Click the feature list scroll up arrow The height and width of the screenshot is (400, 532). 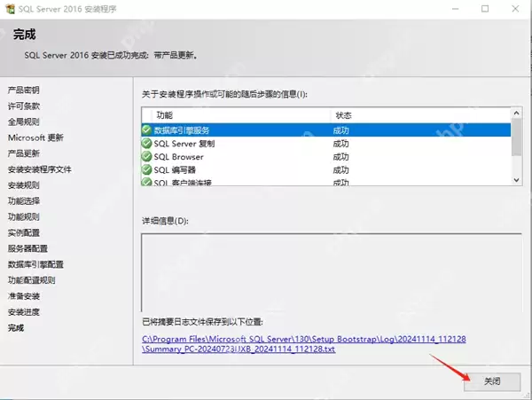pyautogui.click(x=516, y=113)
